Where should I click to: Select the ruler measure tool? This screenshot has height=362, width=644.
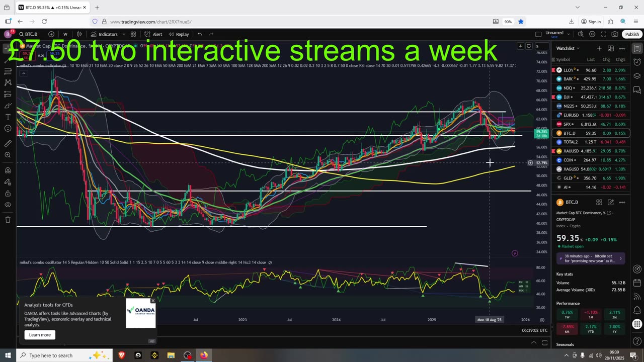tap(8, 143)
